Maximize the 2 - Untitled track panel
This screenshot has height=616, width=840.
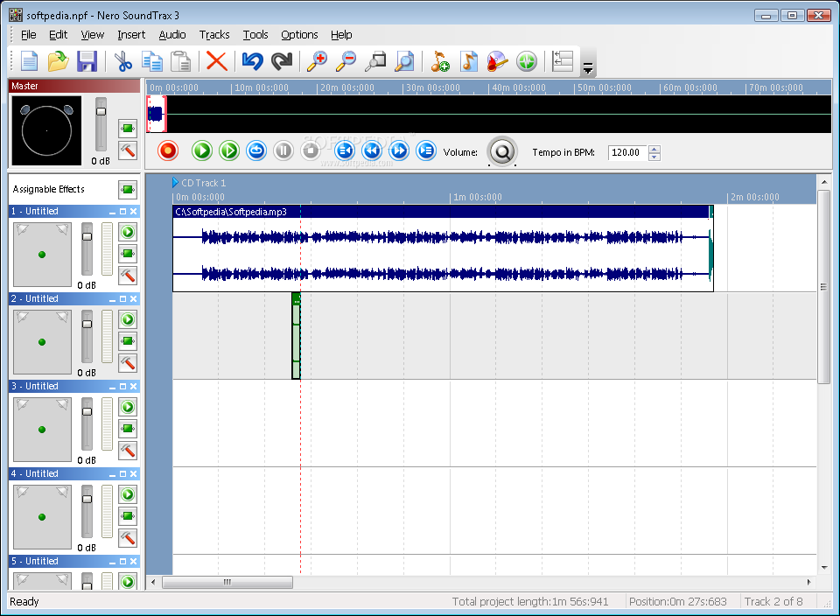pyautogui.click(x=122, y=299)
